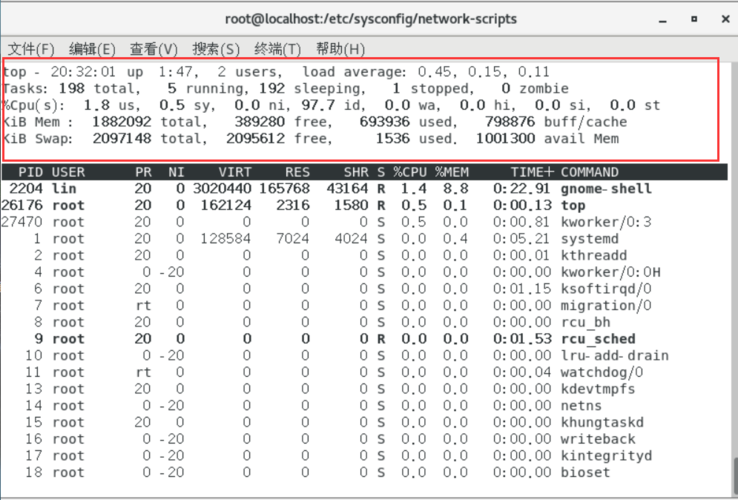The width and height of the screenshot is (738, 500).
Task: Click the 798876 buff/cache value
Action: tap(510, 122)
